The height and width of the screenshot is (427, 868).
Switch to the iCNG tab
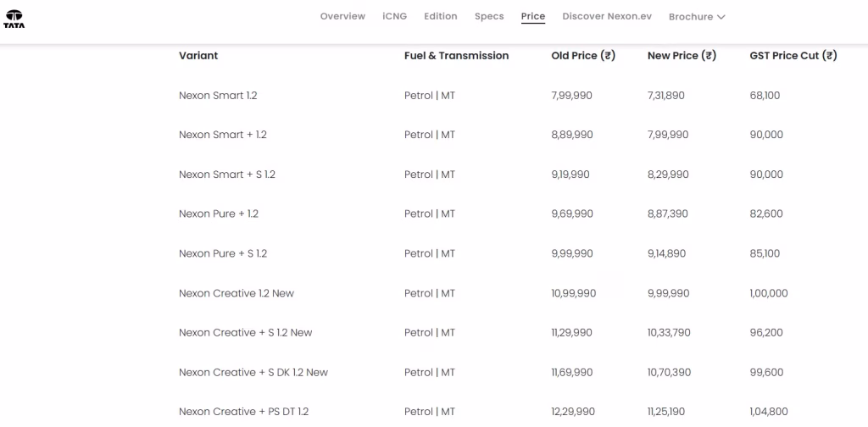(395, 16)
